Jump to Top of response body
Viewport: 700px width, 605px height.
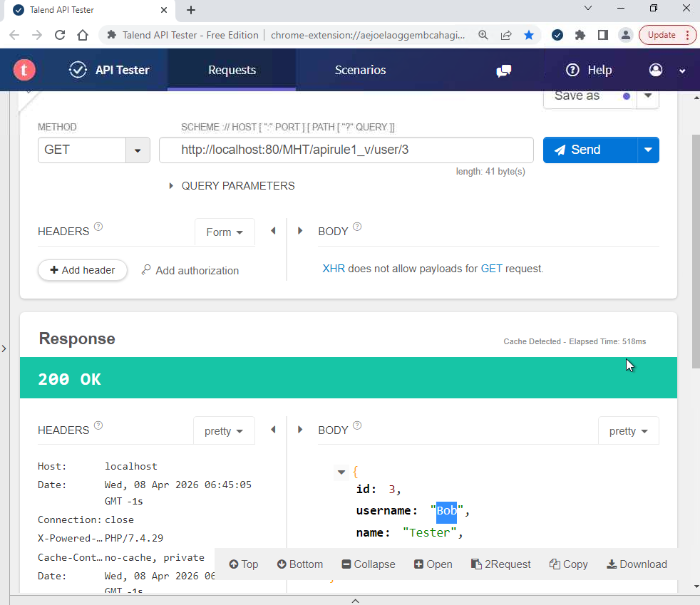click(244, 564)
